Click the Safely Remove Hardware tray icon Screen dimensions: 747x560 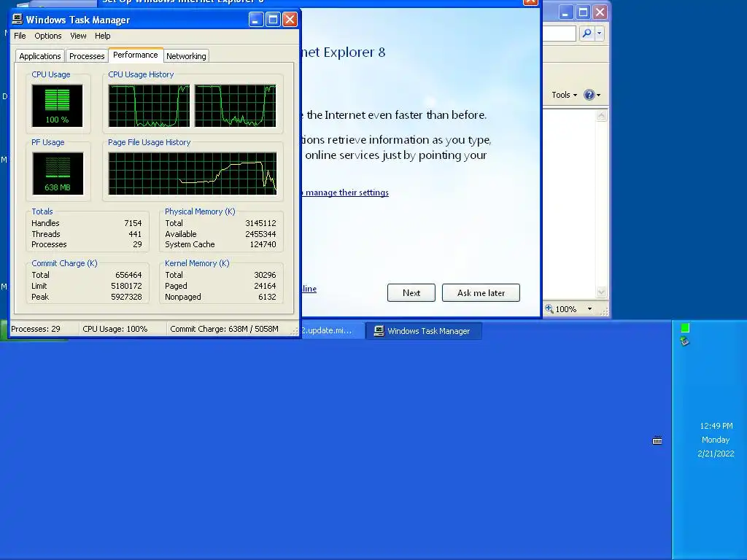(684, 341)
